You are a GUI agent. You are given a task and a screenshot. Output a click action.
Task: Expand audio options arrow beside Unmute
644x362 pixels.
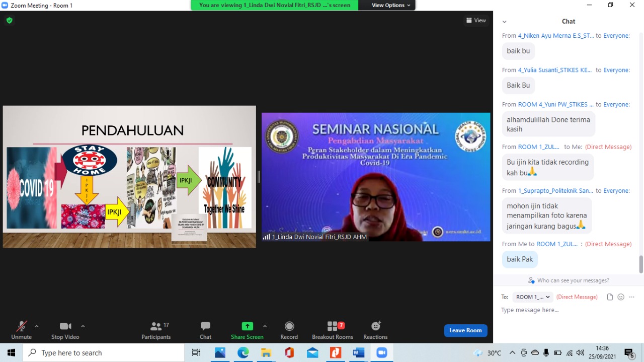[x=37, y=326]
